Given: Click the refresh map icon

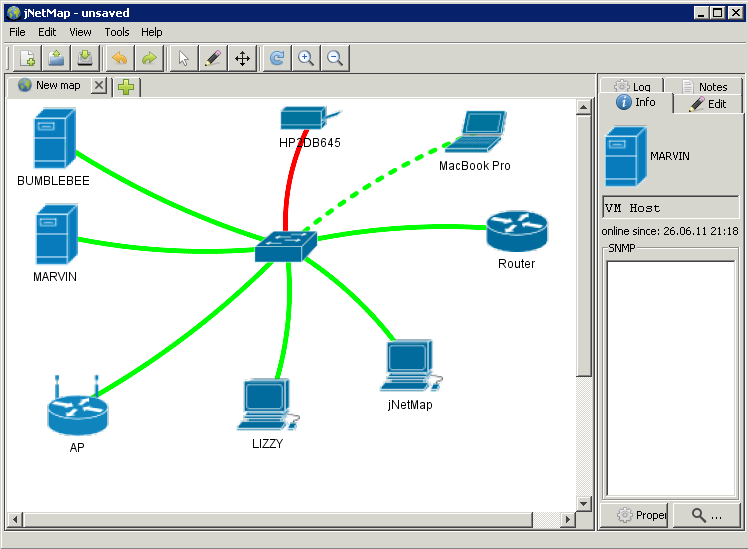Looking at the screenshot, I should pyautogui.click(x=277, y=59).
